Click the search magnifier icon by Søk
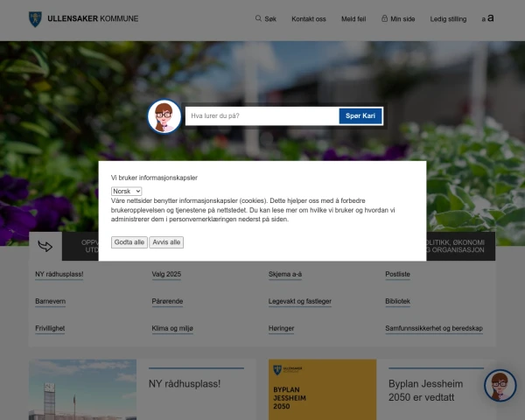Image resolution: width=525 pixels, height=420 pixels. pos(258,18)
